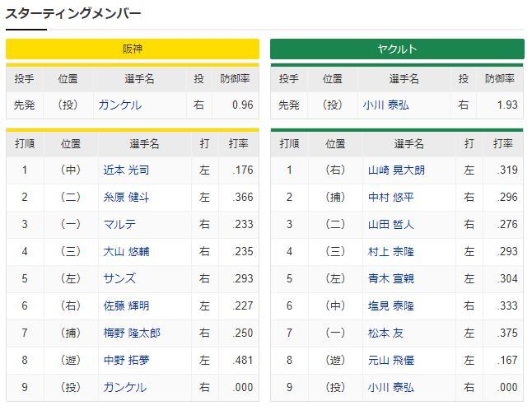
Task: Click 梅野 隆太郎 catcher link
Action: pyautogui.click(x=132, y=333)
